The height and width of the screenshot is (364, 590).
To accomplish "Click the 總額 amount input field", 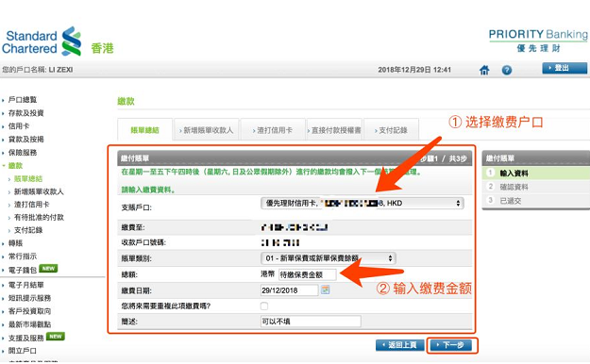I will [308, 274].
